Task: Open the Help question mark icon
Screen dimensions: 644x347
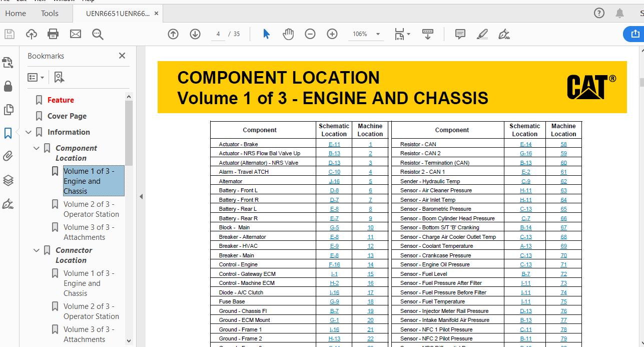Action: 599,14
